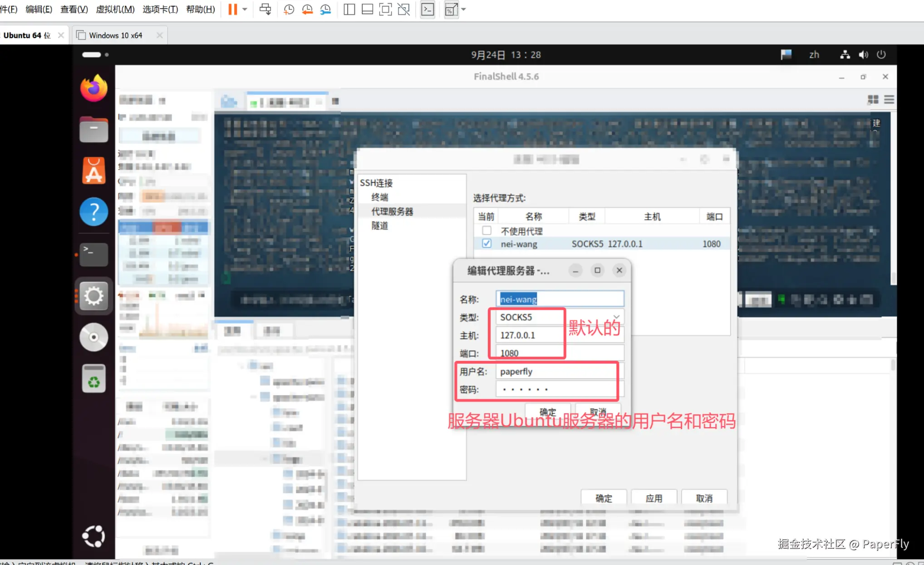
Task: Launch Terminal from the Ubuntu dock
Action: click(94, 254)
